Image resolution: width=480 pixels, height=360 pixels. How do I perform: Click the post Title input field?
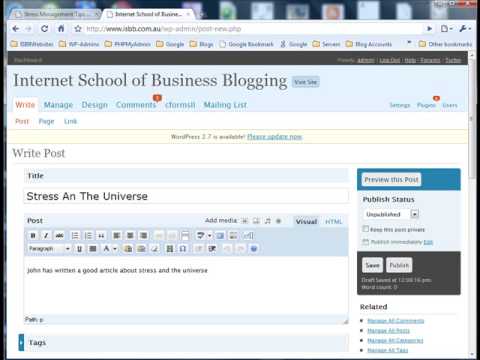coord(186,196)
